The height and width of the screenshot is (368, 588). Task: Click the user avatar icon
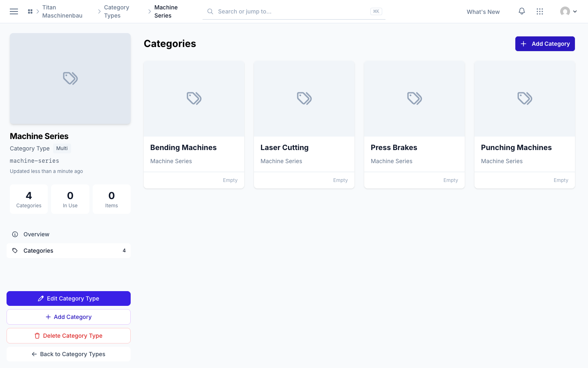(x=565, y=11)
